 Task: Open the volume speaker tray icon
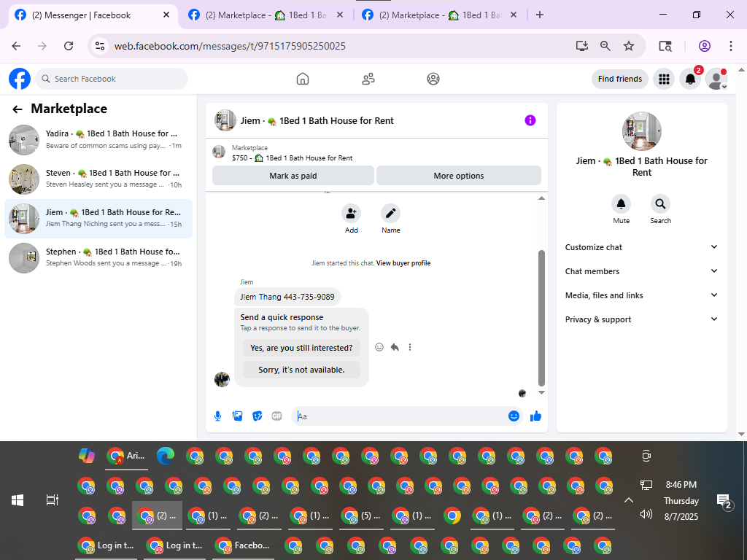tap(646, 514)
